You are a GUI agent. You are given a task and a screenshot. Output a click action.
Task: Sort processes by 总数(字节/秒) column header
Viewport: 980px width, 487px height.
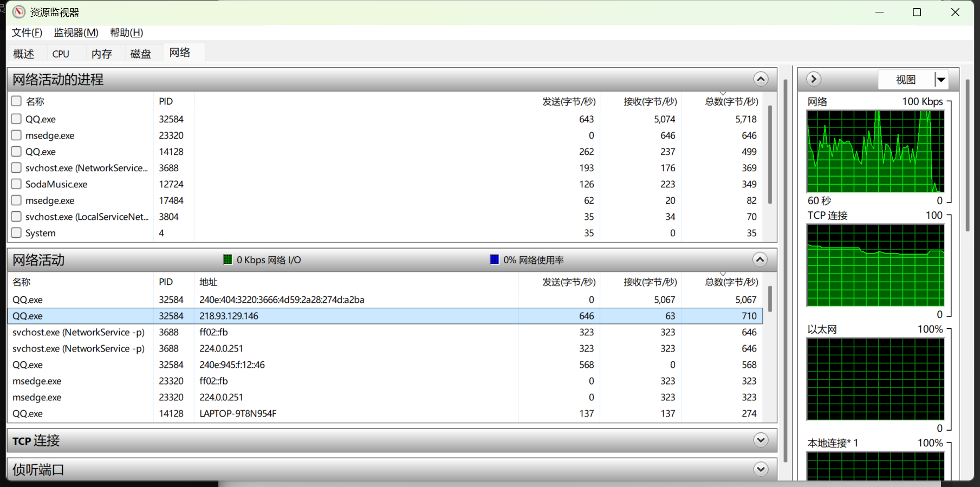pos(730,101)
